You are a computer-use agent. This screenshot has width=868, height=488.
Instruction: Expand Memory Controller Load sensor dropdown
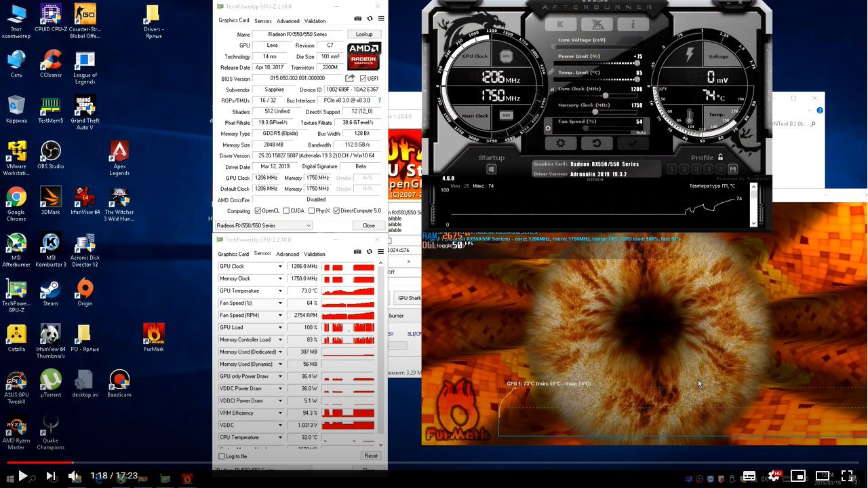[280, 340]
